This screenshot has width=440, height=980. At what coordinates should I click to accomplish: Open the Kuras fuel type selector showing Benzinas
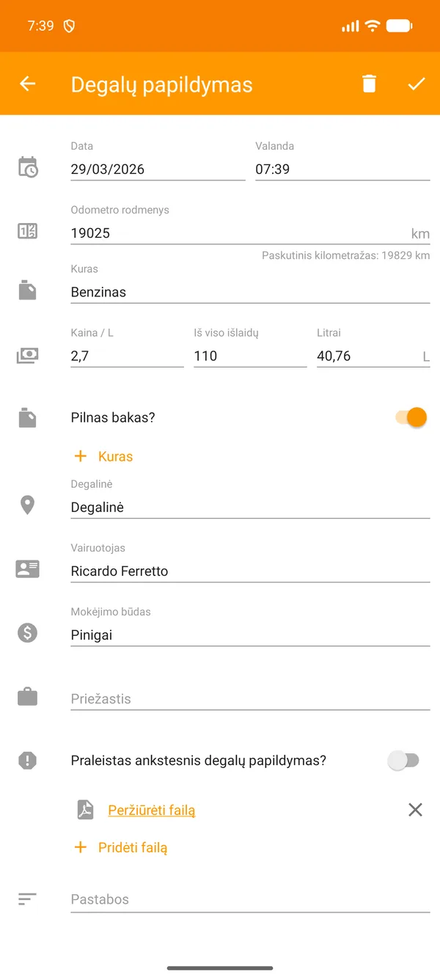(249, 292)
